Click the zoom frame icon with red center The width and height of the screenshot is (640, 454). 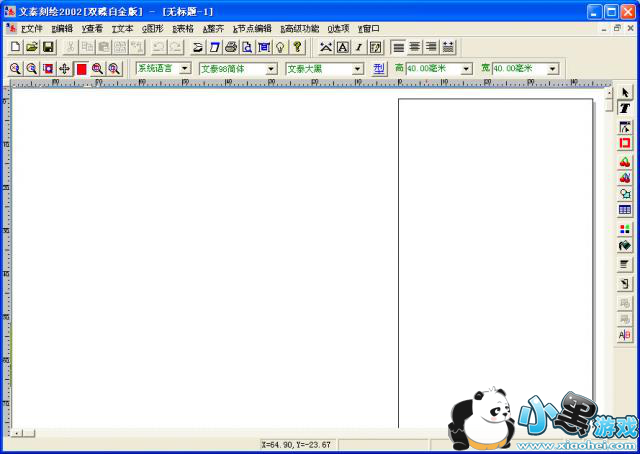(x=48, y=69)
